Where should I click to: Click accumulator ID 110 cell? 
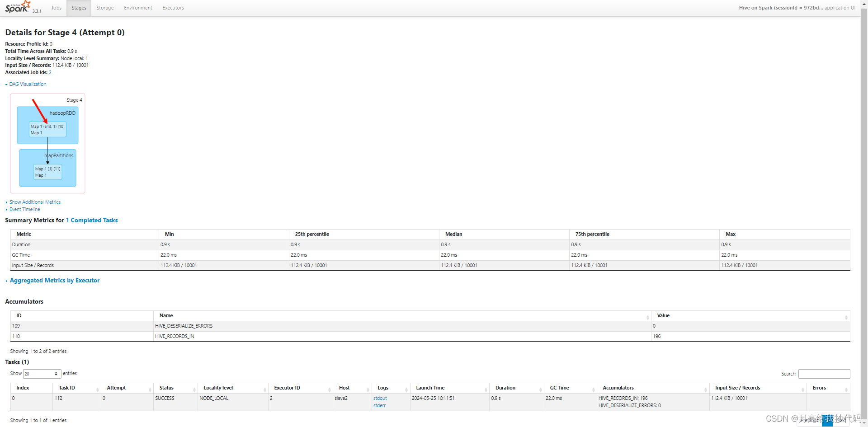tap(82, 336)
